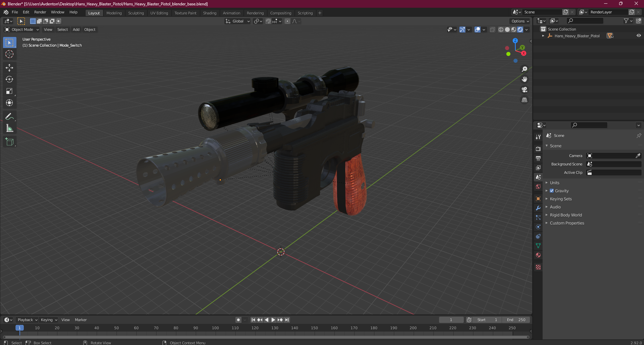Hide Hans_Heavy_Blaster_Pistol in viewport

coord(639,36)
